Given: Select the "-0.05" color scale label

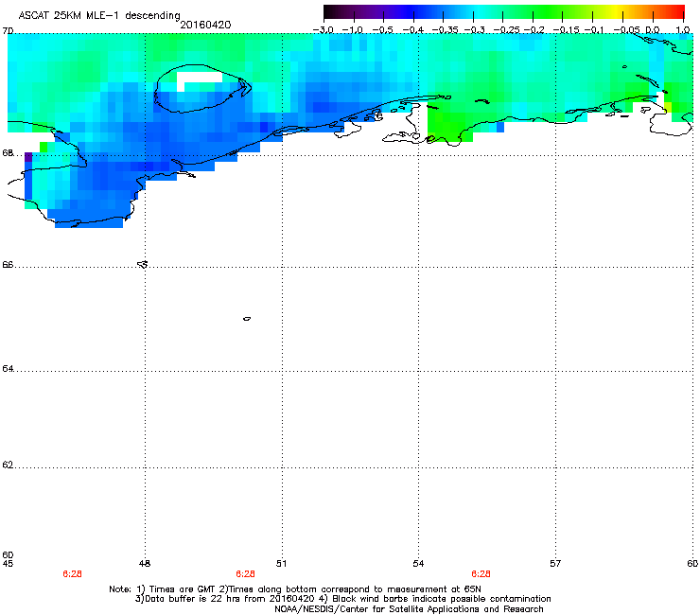Looking at the screenshot, I should tap(627, 30).
